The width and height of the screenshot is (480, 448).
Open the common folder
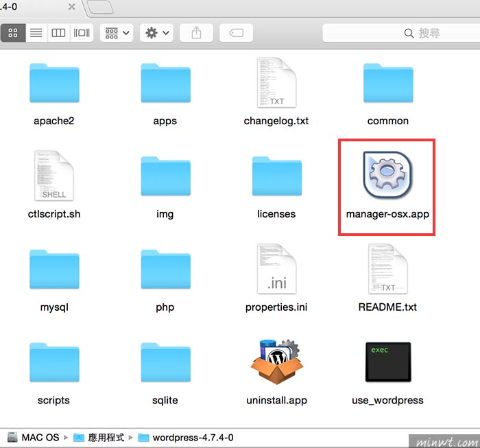tap(388, 83)
